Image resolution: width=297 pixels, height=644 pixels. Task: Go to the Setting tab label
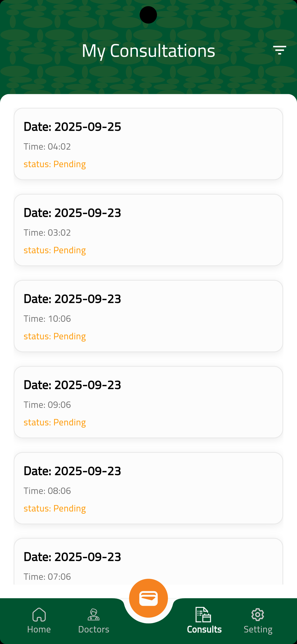coord(258,629)
